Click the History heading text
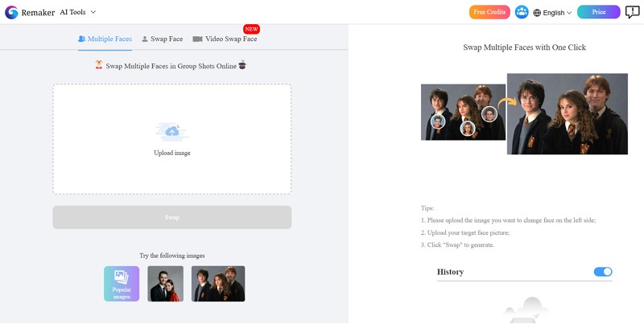 coord(450,272)
